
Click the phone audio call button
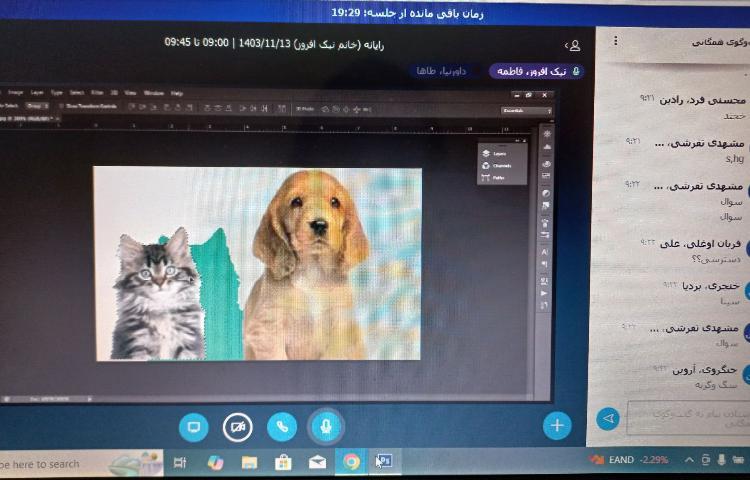coord(282,427)
